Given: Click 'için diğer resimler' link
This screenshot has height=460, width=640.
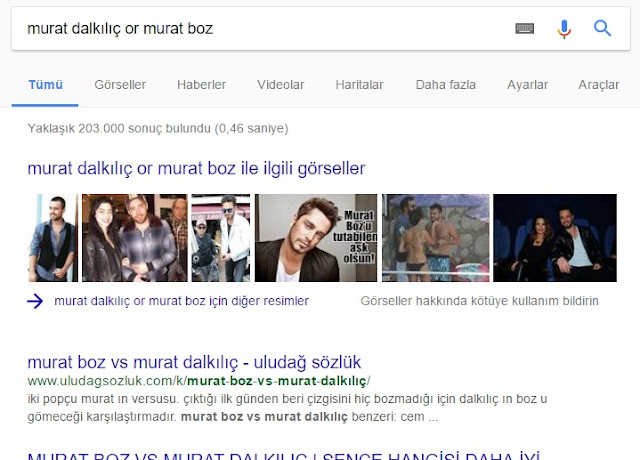Looking at the screenshot, I should coord(181,301).
